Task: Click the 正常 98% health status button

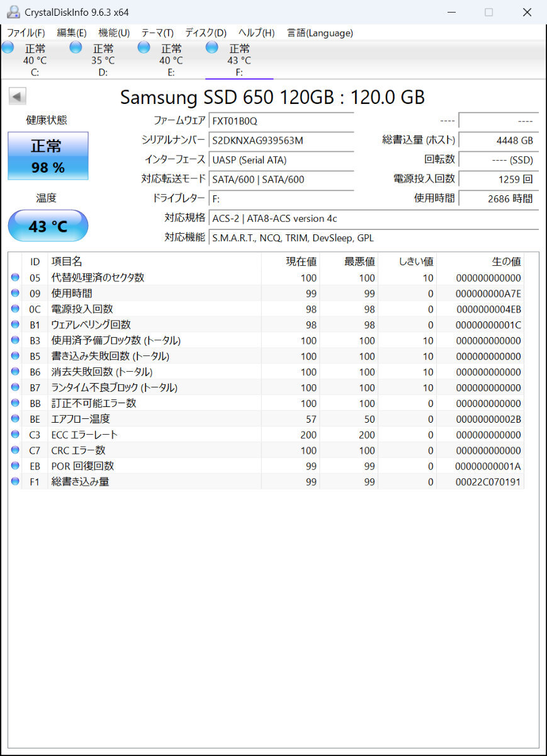Action: (48, 154)
